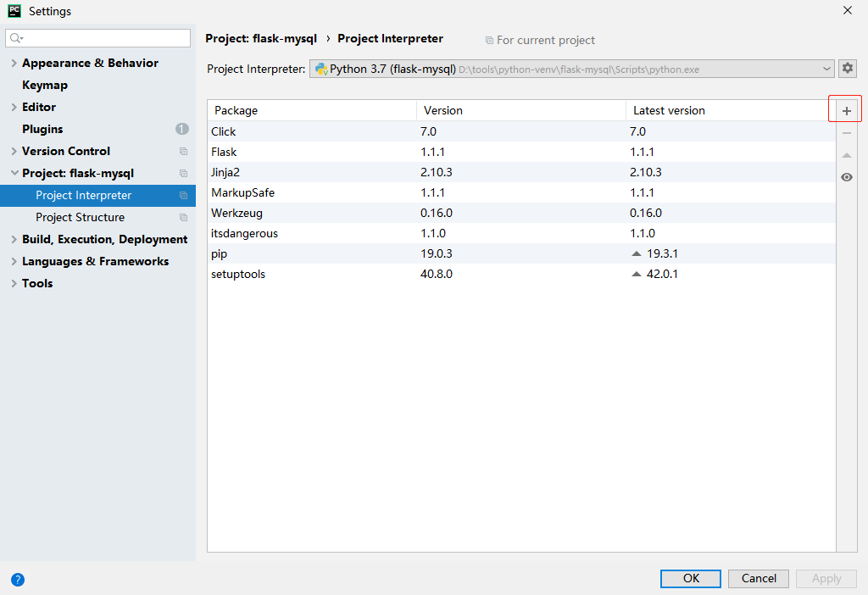Collapse the Project: flask-mysql section

pyautogui.click(x=14, y=173)
